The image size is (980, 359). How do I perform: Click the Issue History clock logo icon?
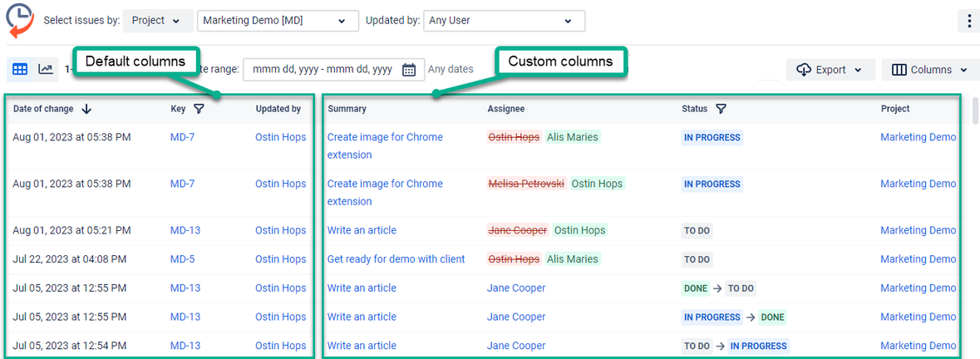[20, 21]
